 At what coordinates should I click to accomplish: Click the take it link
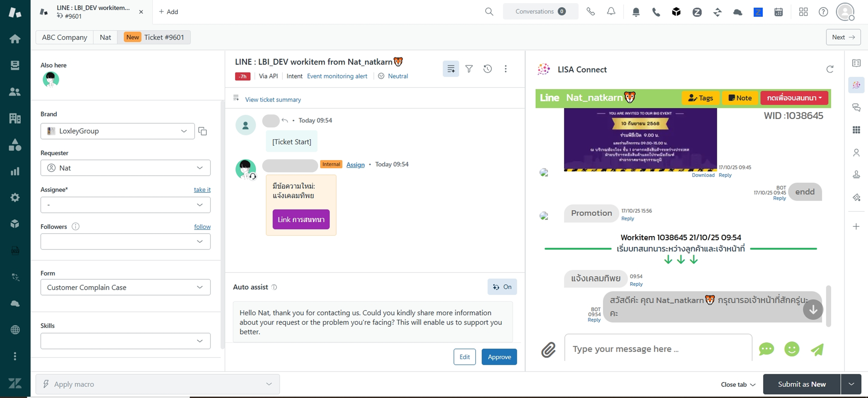pos(202,190)
